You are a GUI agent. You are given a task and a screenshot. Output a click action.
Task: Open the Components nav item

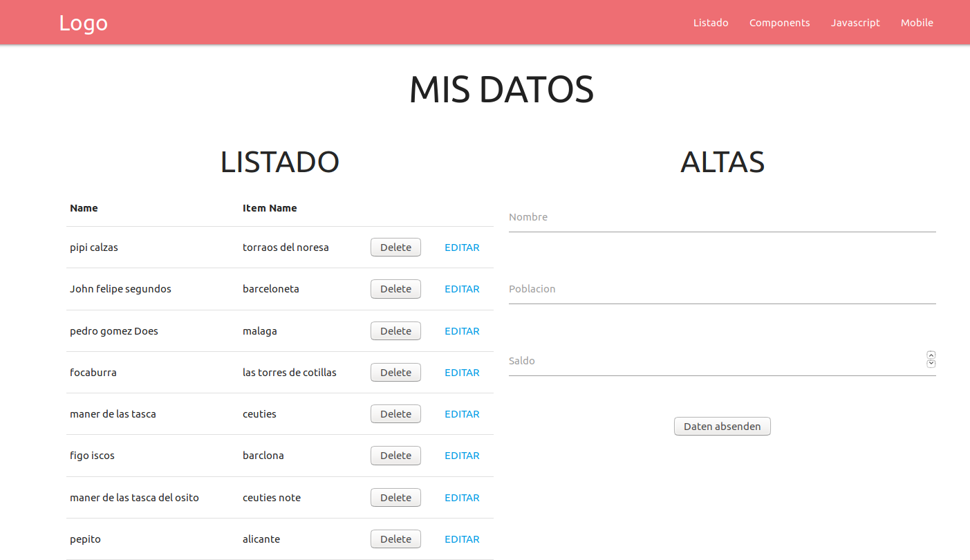(779, 23)
